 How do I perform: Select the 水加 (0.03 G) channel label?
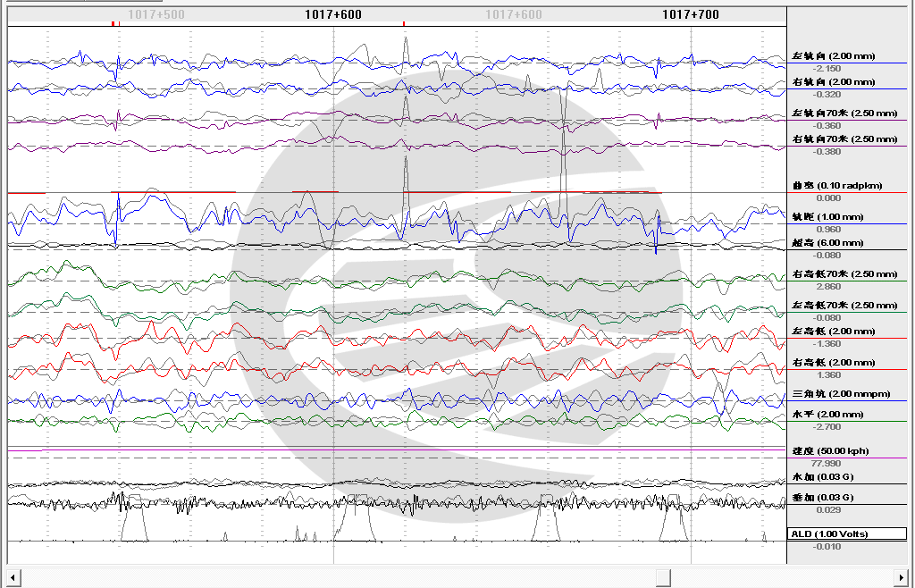click(x=823, y=476)
